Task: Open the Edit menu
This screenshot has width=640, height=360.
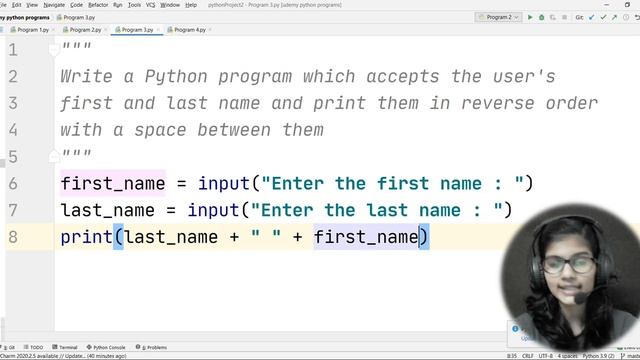Action: (16, 5)
